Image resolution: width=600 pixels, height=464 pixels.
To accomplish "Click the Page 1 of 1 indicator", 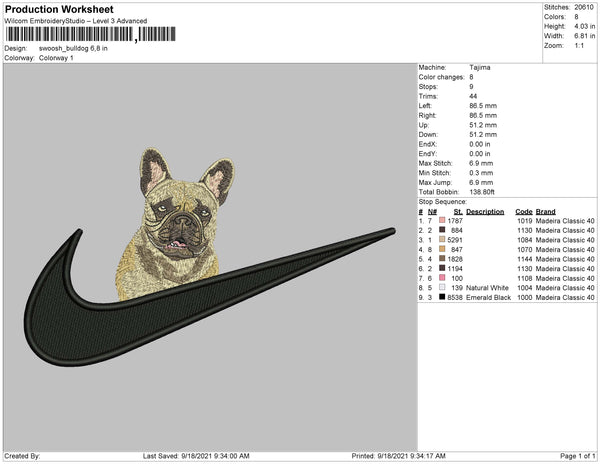I will tap(577, 456).
